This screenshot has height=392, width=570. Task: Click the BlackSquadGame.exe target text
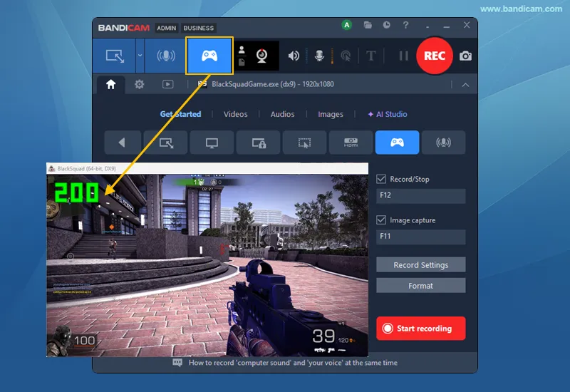pyautogui.click(x=273, y=84)
